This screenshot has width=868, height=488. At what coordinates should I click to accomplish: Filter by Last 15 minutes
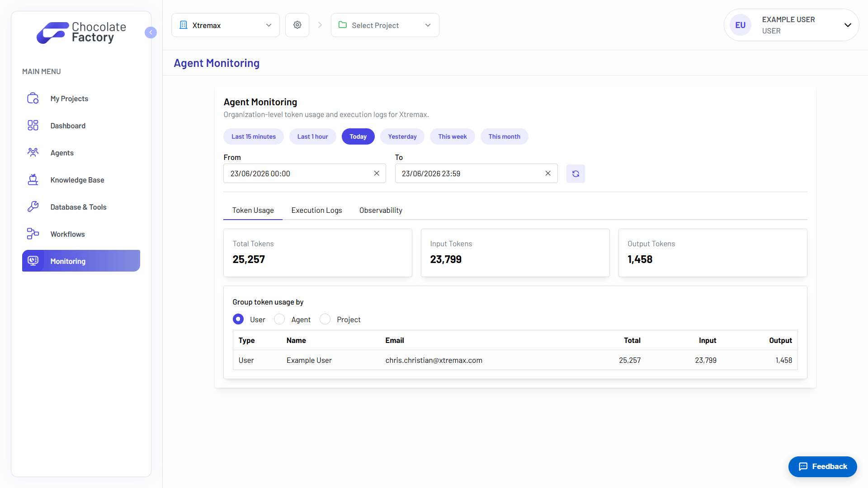point(254,136)
